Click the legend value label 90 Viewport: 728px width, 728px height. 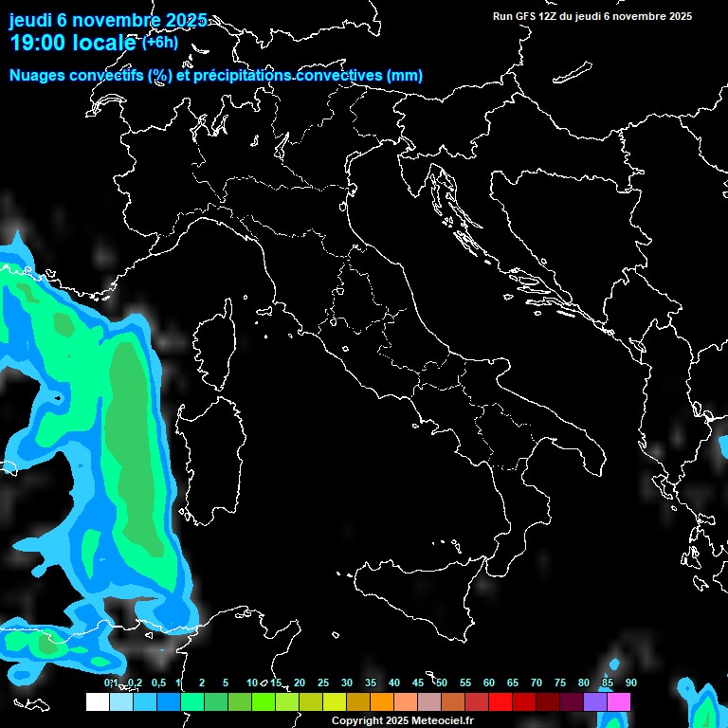(x=630, y=682)
